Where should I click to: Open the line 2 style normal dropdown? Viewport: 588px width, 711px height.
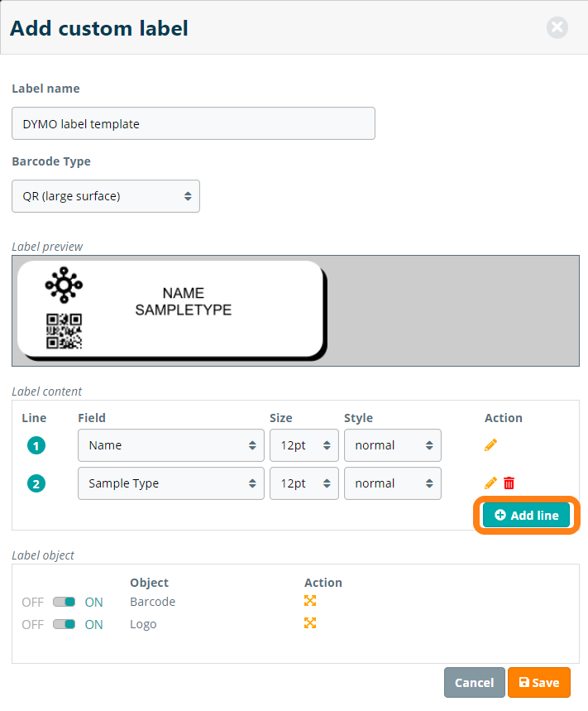392,483
